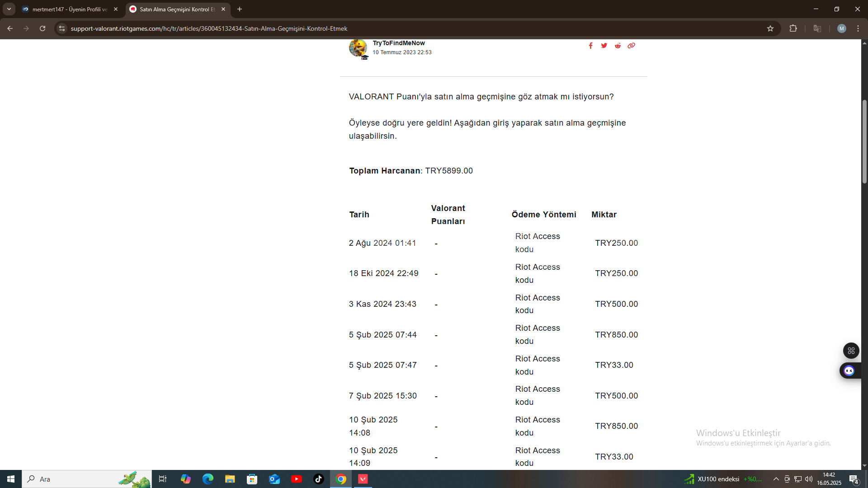Screen dimensions: 868x488
Task: Click the 7 Şub 2025 15:30 date
Action: click(383, 396)
